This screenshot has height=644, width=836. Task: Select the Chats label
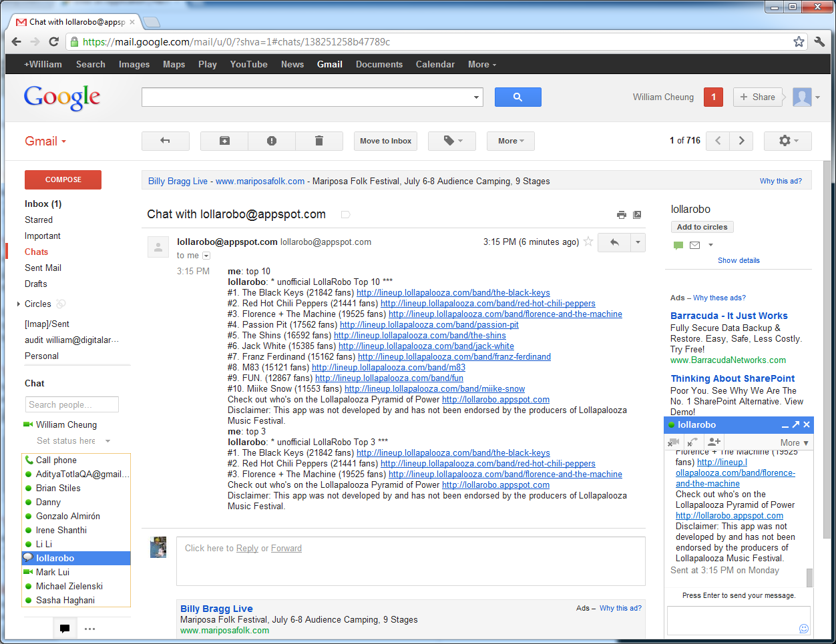pos(36,252)
